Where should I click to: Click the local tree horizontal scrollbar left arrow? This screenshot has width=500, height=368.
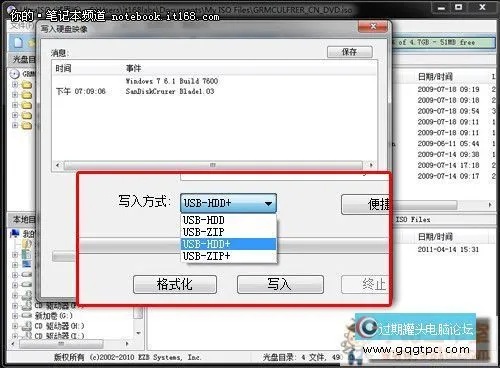click(x=13, y=343)
